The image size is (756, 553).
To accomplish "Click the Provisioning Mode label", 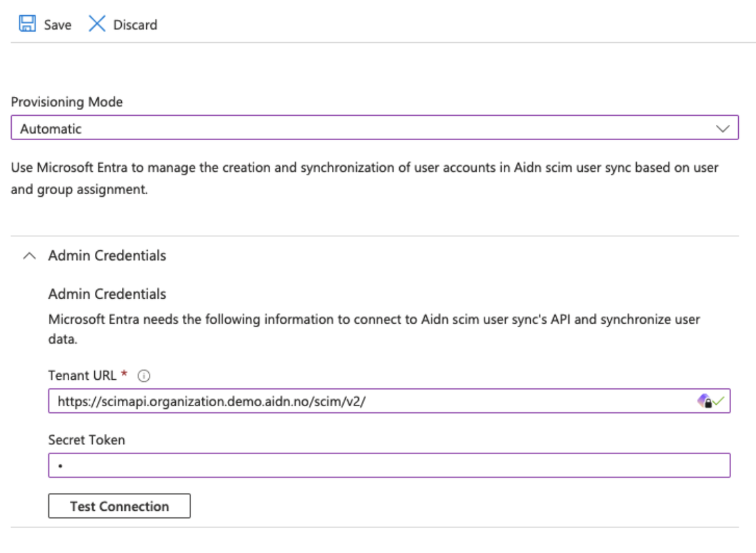I will point(67,102).
